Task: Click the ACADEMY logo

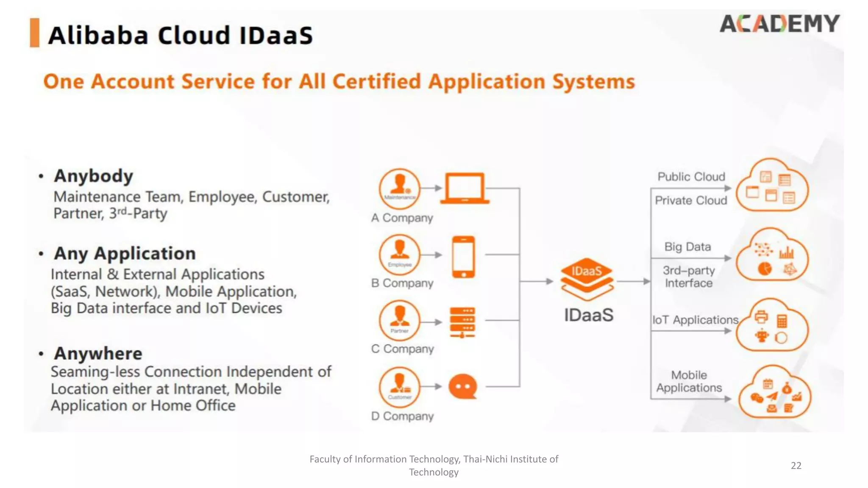Action: click(779, 23)
